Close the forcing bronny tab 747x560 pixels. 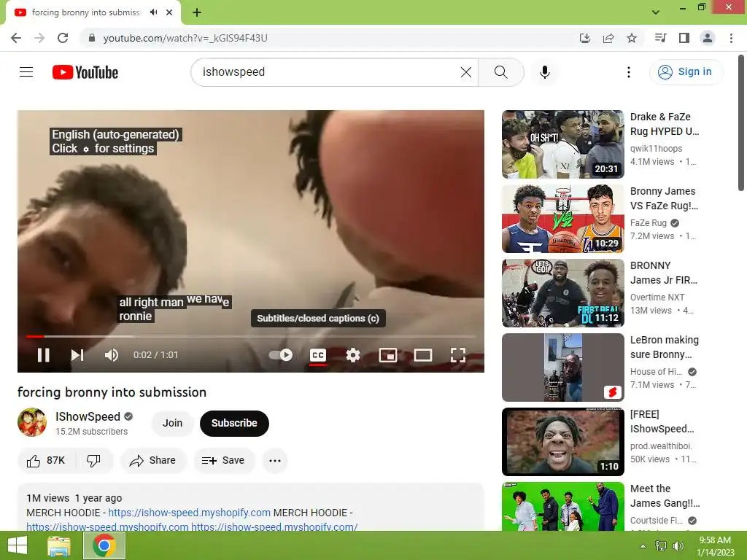[169, 12]
